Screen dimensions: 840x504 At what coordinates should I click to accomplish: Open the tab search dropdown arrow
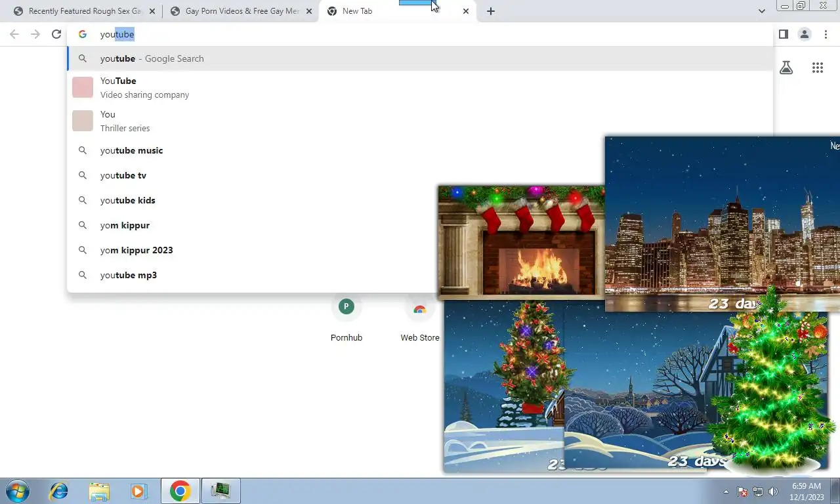[x=761, y=11]
